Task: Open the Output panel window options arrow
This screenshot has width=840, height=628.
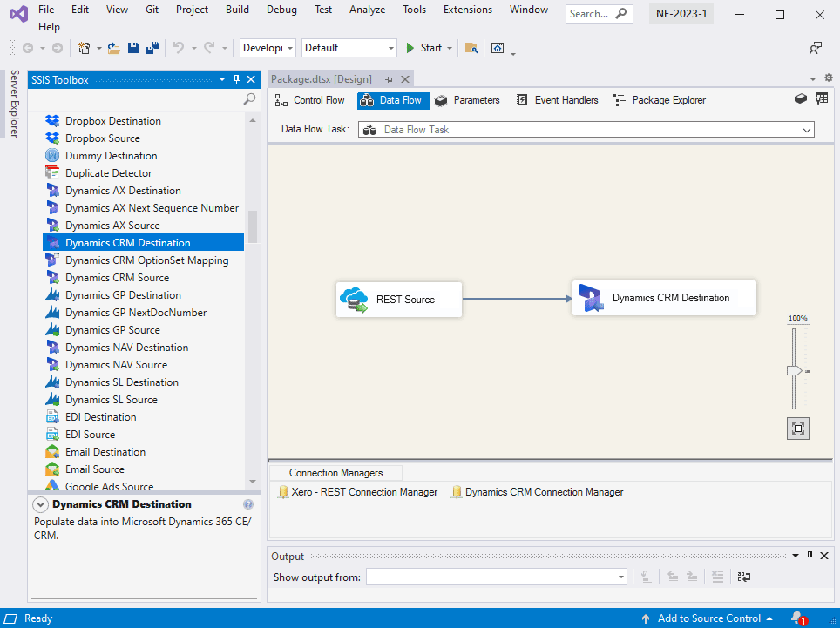Action: (796, 557)
